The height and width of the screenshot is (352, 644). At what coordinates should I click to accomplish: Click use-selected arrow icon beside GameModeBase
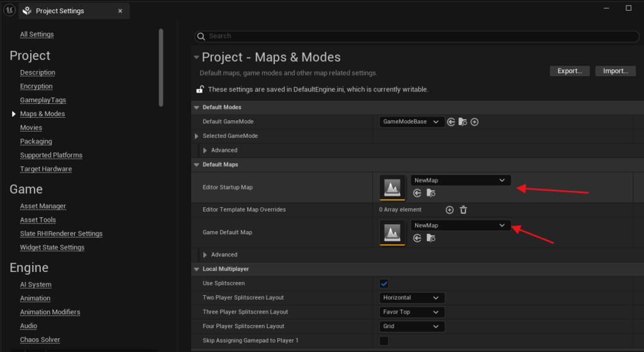tap(451, 122)
